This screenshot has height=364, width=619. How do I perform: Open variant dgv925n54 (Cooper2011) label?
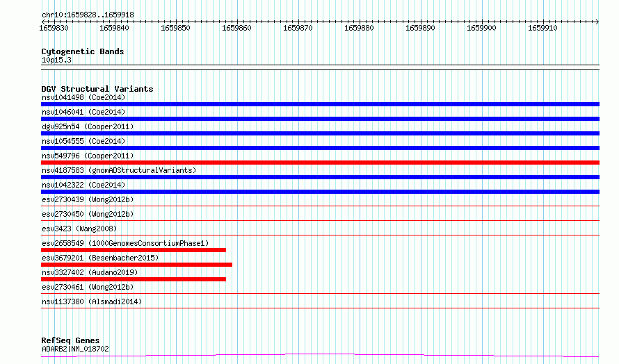pos(88,126)
